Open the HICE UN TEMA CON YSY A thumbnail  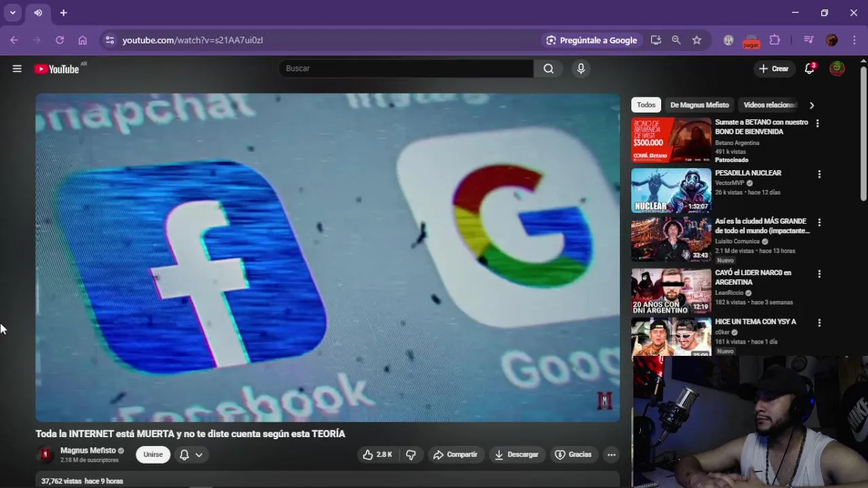coord(671,337)
